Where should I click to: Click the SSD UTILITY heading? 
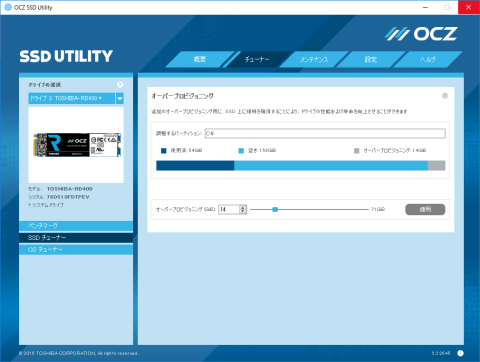[x=66, y=56]
